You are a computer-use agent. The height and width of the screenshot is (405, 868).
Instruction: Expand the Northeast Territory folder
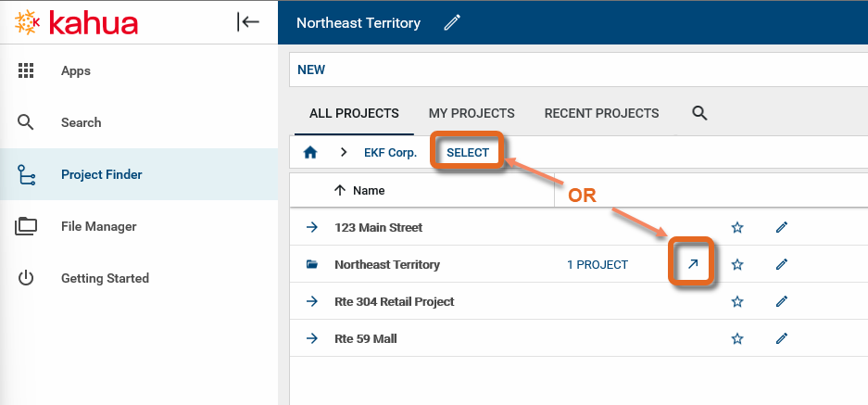[x=312, y=264]
